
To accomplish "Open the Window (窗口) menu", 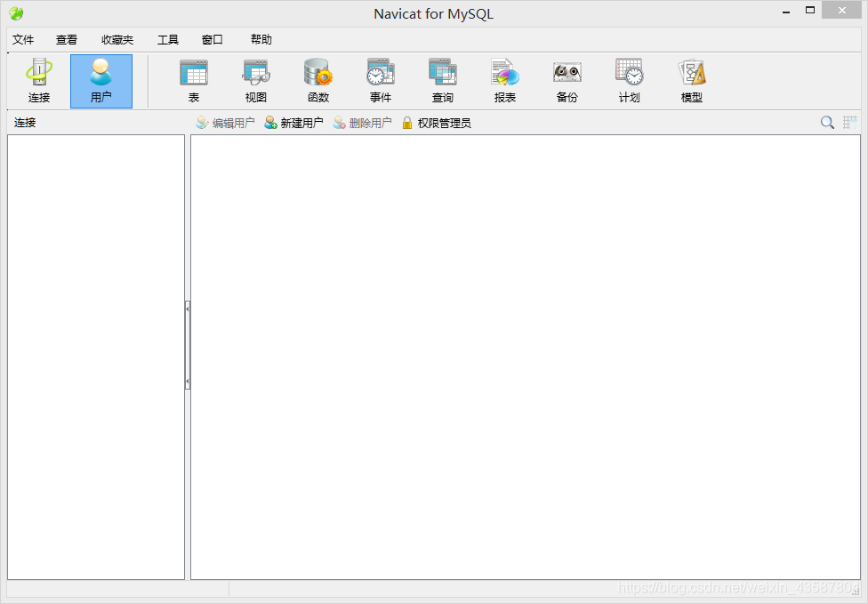I will pos(212,40).
